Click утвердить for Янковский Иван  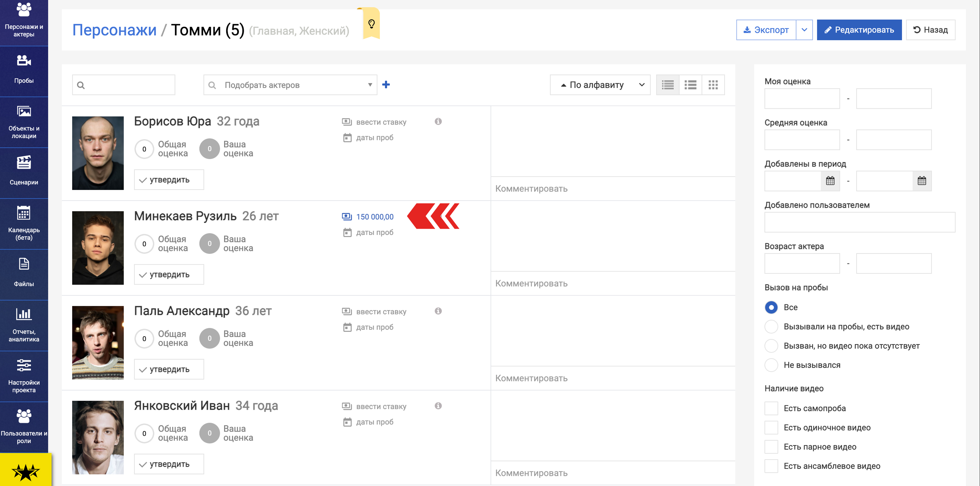point(169,464)
